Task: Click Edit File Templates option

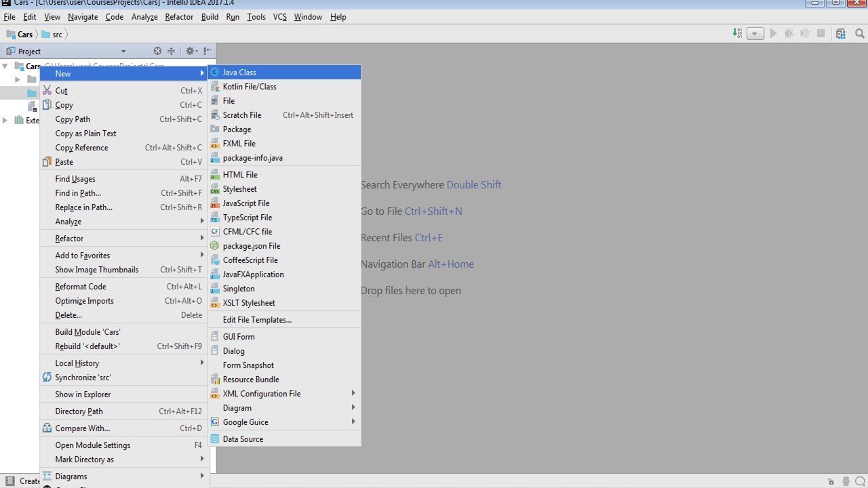Action: tap(257, 320)
